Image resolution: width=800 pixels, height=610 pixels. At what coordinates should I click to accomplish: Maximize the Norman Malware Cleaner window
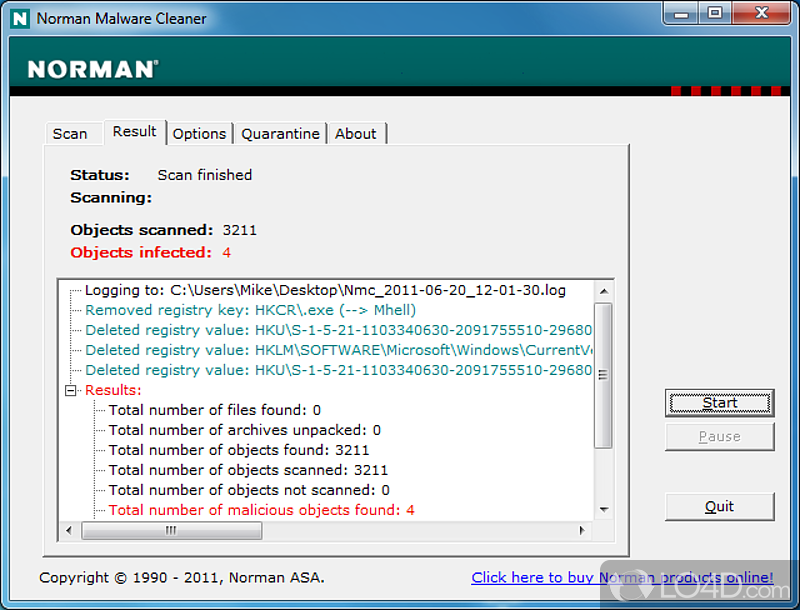[x=715, y=14]
